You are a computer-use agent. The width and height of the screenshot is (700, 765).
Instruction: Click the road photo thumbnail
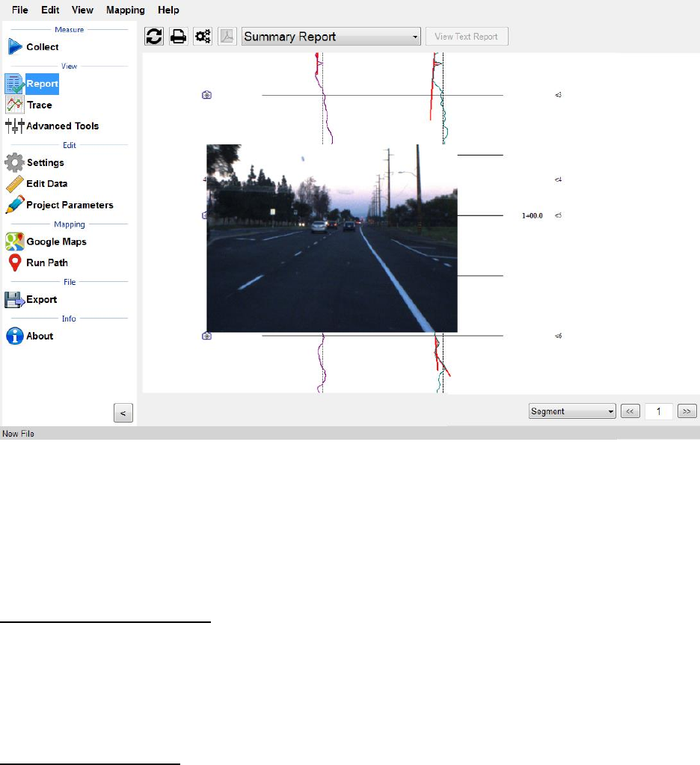pos(332,238)
